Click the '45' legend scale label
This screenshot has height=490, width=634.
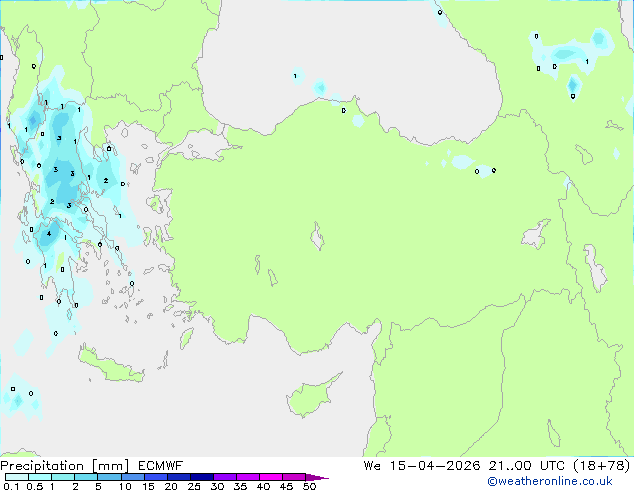pos(286,486)
